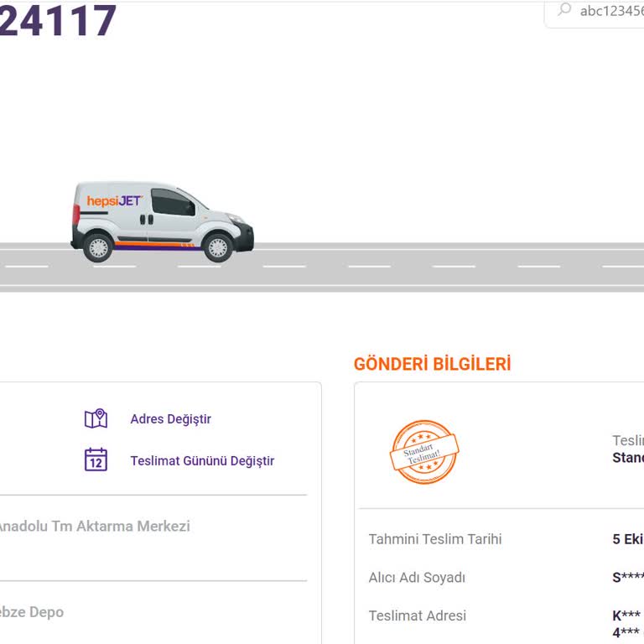Select the Gebze Depo status entry
Screen dimensions: 644x644
coord(32,612)
